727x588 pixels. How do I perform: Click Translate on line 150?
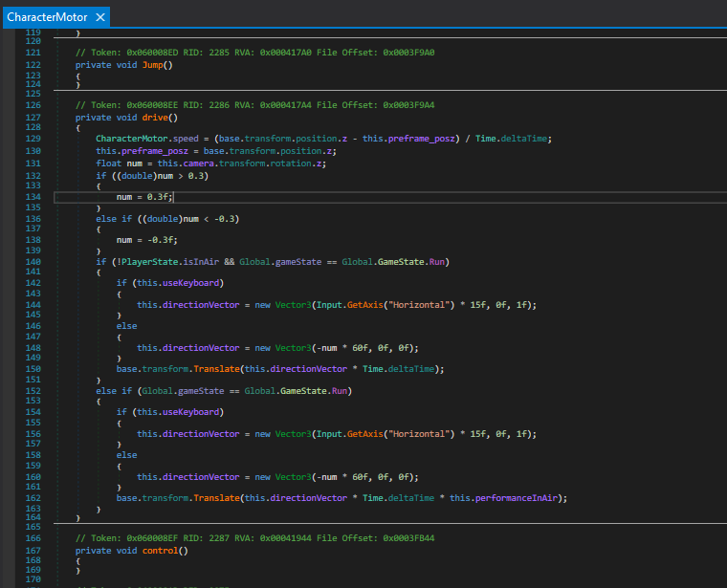216,369
